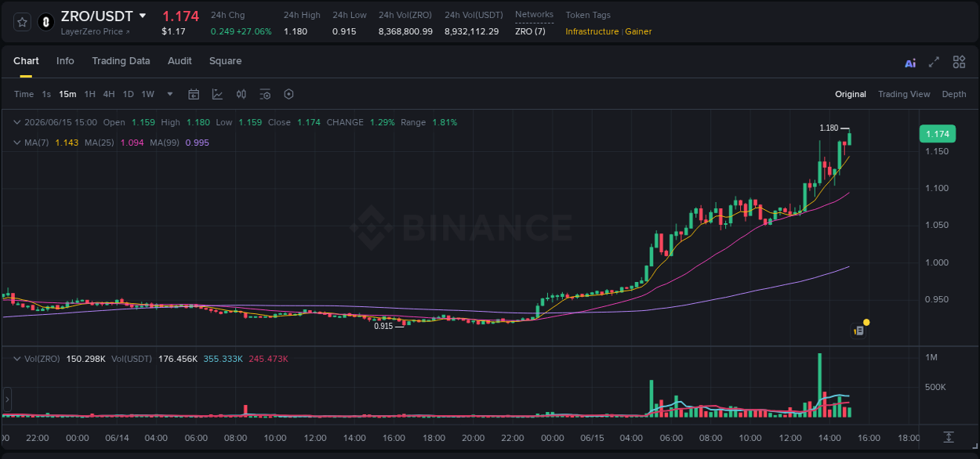The height and width of the screenshot is (459, 980).
Task: Add ZRO/USDT to favorites with star icon
Action: pos(23,22)
